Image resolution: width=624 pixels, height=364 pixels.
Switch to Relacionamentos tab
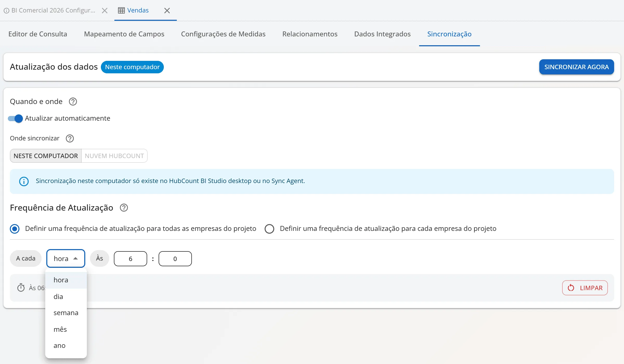pos(310,34)
